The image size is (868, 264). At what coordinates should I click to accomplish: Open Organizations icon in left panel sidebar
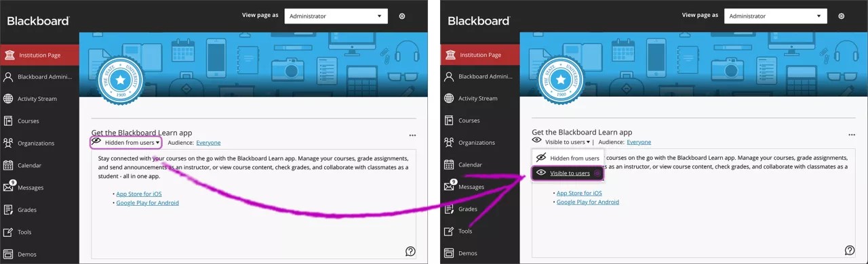point(8,143)
